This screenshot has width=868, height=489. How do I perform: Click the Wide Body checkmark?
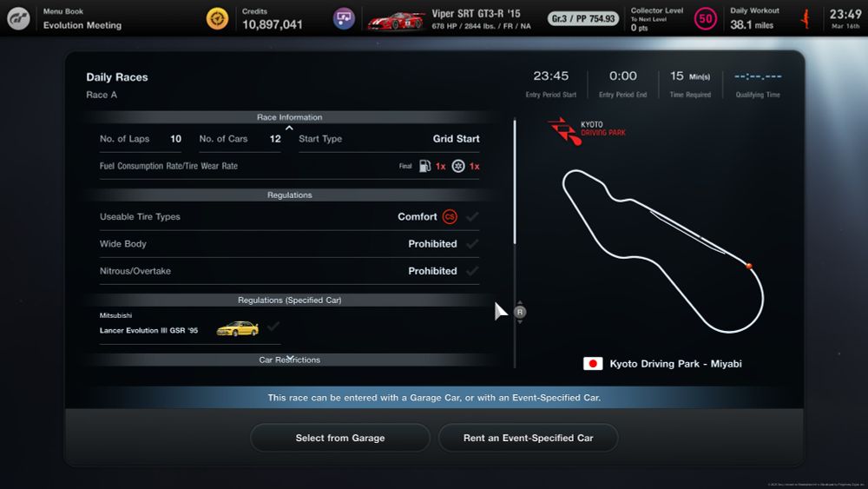[x=472, y=244]
